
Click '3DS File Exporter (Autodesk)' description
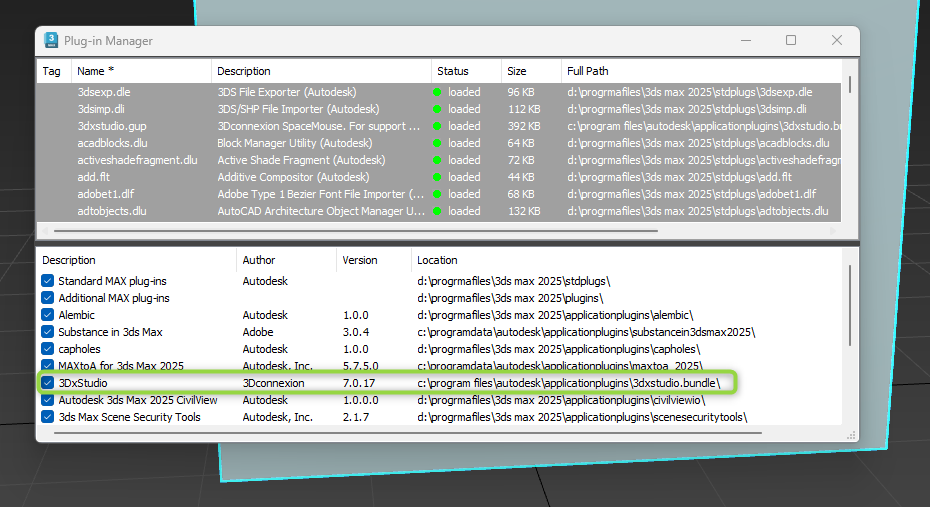pos(286,92)
